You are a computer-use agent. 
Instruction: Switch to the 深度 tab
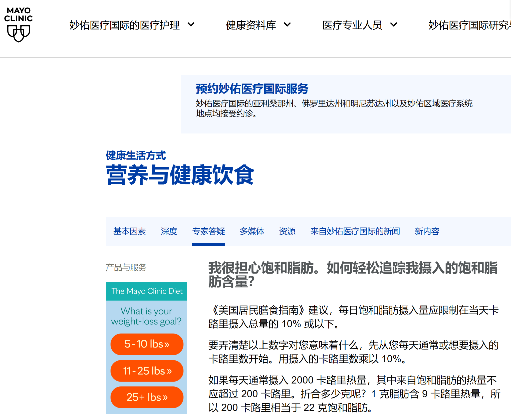[x=169, y=231]
